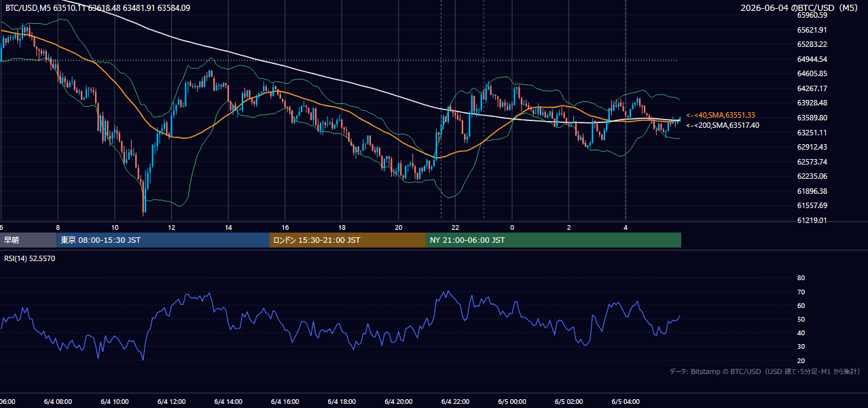The height and width of the screenshot is (408, 868).
Task: Click price axis label 62235.06
Action: click(x=812, y=176)
